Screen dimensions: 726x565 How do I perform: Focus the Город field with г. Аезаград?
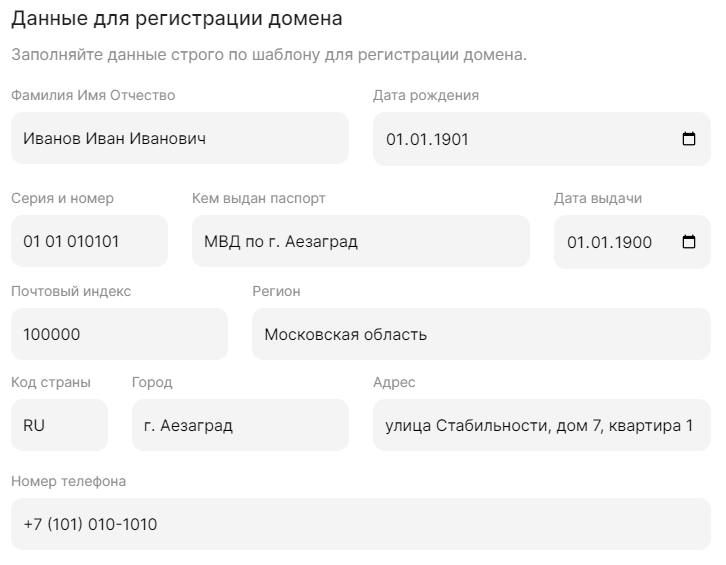240,426
